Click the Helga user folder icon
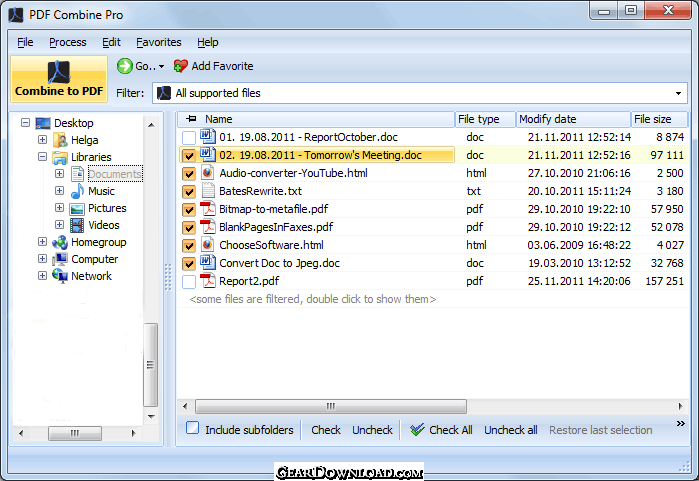The image size is (699, 481). [60, 140]
